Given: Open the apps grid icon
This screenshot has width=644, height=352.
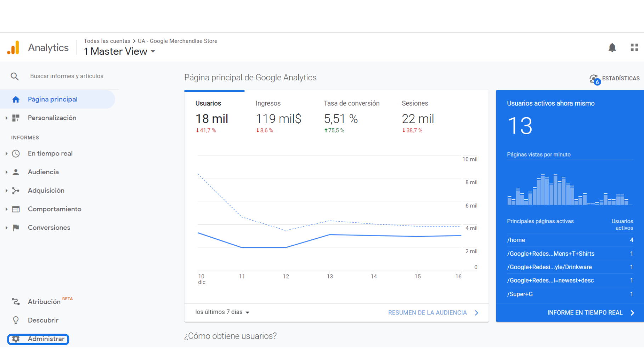Looking at the screenshot, I should [634, 47].
